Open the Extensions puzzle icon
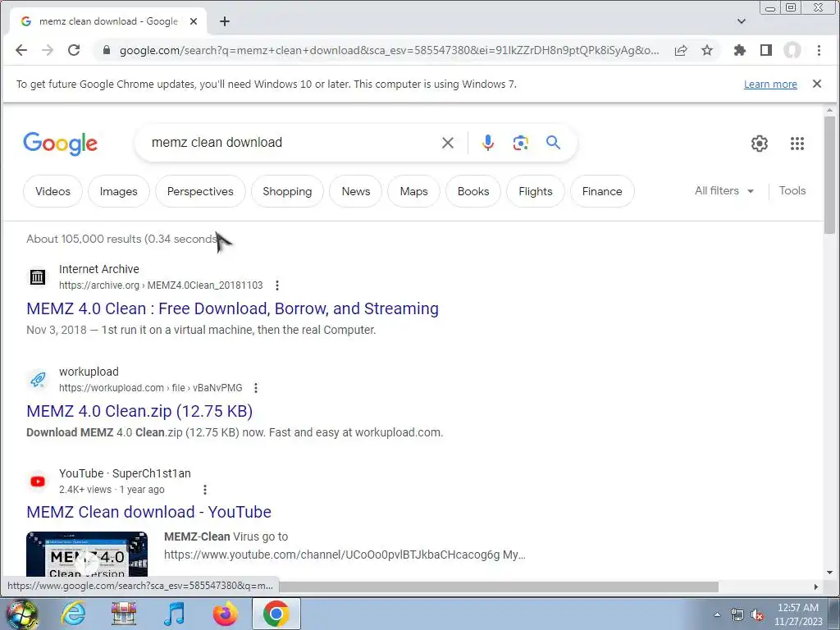Viewport: 840px width, 630px height. click(x=740, y=50)
